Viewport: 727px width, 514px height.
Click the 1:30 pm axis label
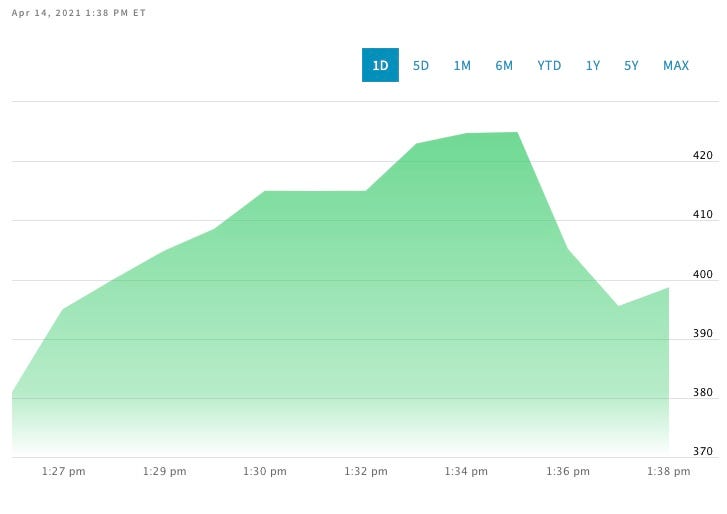tap(265, 471)
